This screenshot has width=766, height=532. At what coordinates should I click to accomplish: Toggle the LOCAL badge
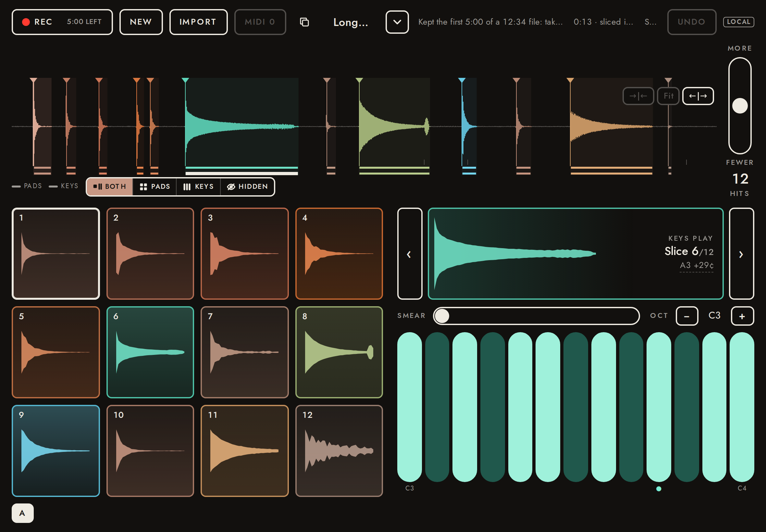738,22
